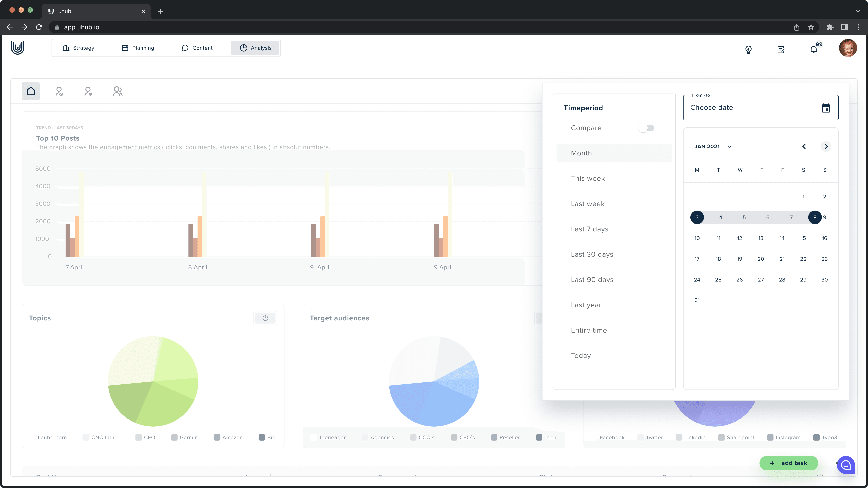Screen dimensions: 868x488
Task: Select the Month timeperiod option
Action: pos(614,153)
